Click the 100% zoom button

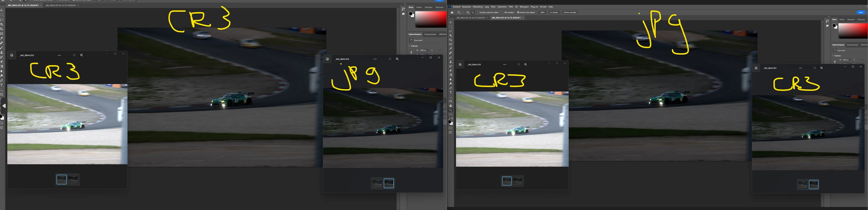542,13
